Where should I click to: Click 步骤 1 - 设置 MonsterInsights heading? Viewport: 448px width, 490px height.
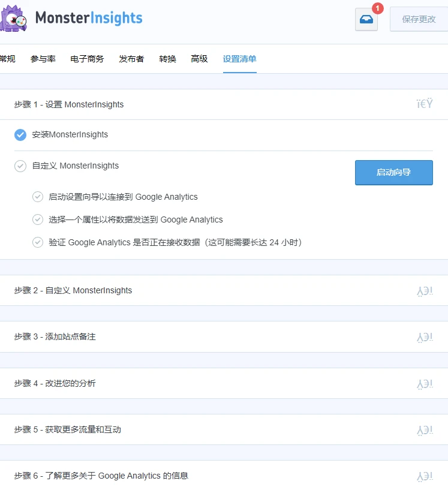coord(69,104)
